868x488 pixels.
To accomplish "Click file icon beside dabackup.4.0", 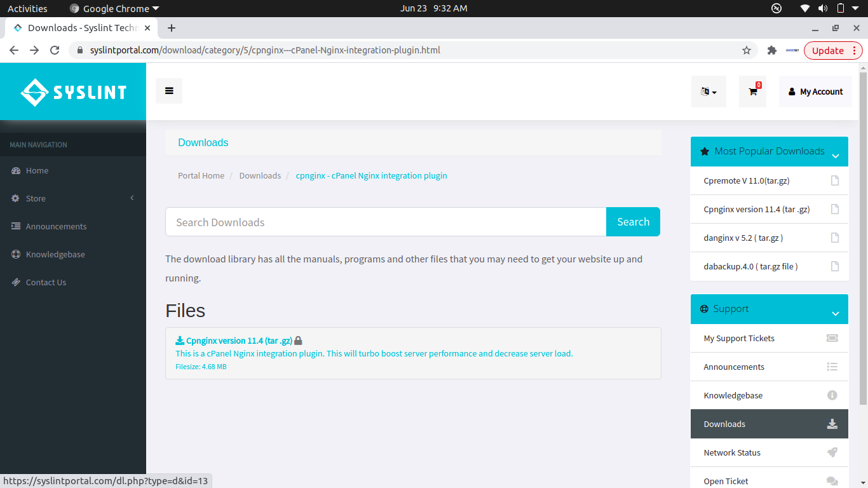I will pos(835,266).
